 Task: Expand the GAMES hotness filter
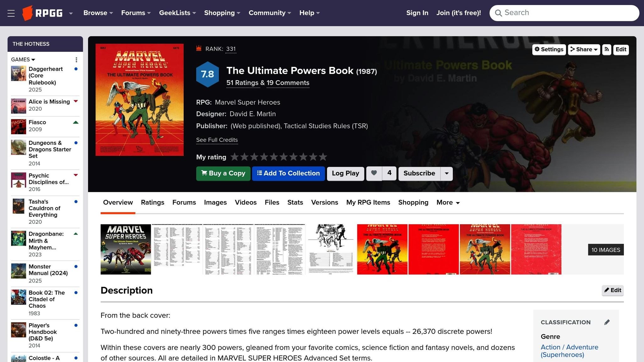23,60
